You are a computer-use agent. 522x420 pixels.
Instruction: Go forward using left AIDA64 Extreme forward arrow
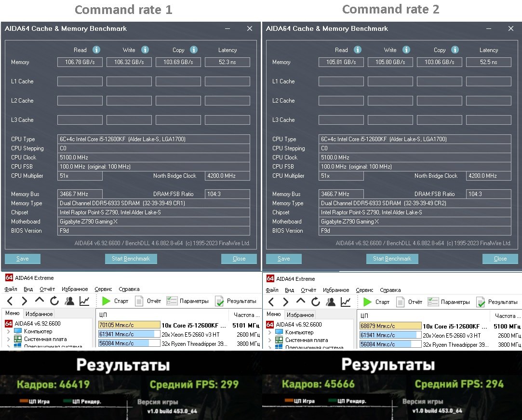[x=24, y=301]
